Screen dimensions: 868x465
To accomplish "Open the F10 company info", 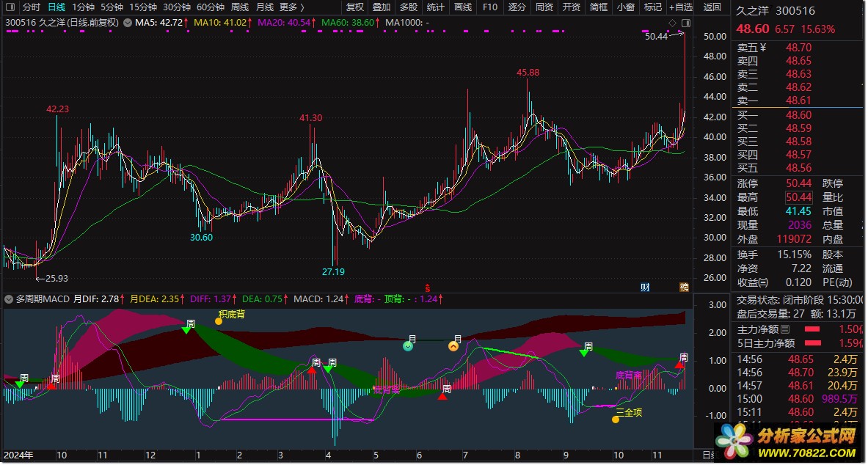I will click(490, 7).
